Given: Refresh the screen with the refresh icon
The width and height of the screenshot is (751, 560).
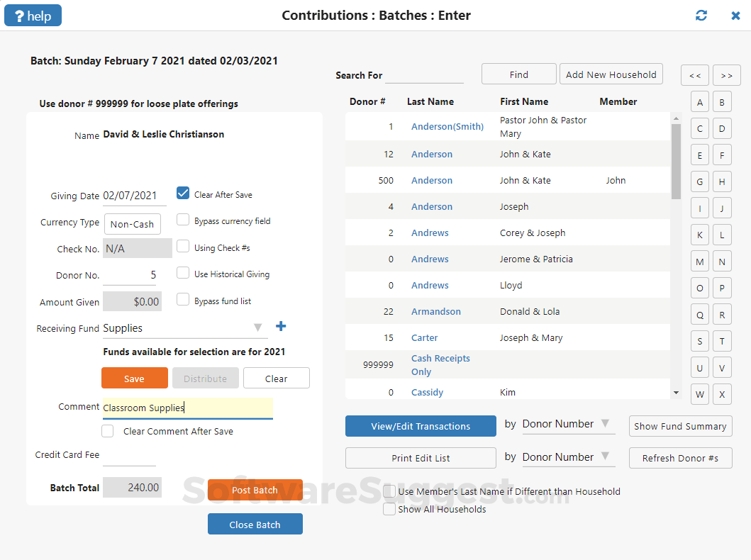Looking at the screenshot, I should tap(701, 14).
